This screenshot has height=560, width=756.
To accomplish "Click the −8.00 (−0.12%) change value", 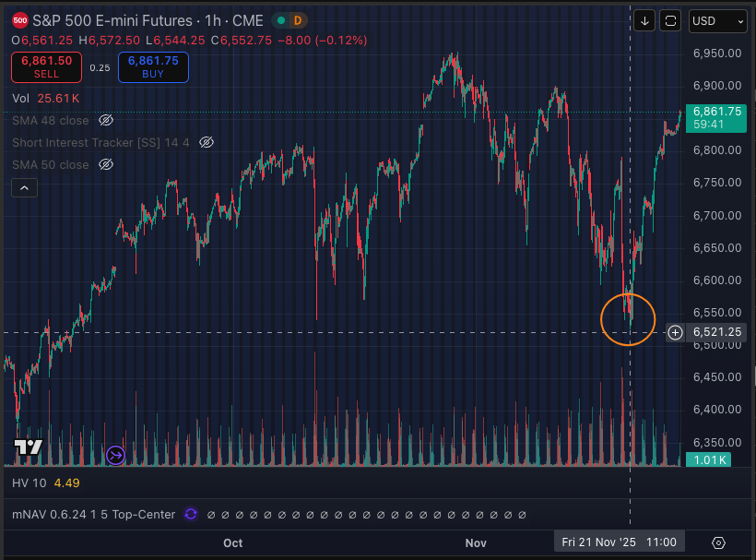I will click(x=323, y=40).
